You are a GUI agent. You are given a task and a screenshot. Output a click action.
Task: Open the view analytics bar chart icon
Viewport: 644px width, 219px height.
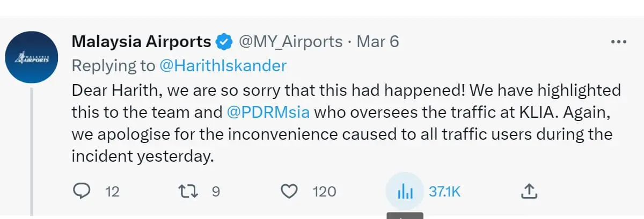point(405,191)
